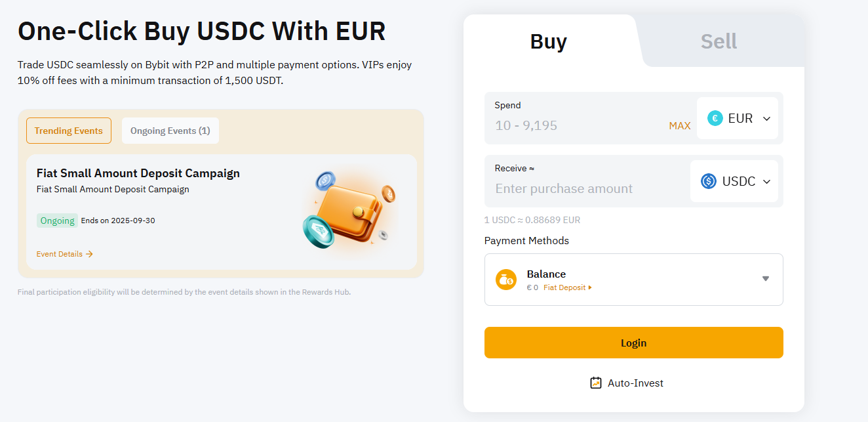The height and width of the screenshot is (422, 868).
Task: Select the Balance wallet icon
Action: [x=505, y=279]
